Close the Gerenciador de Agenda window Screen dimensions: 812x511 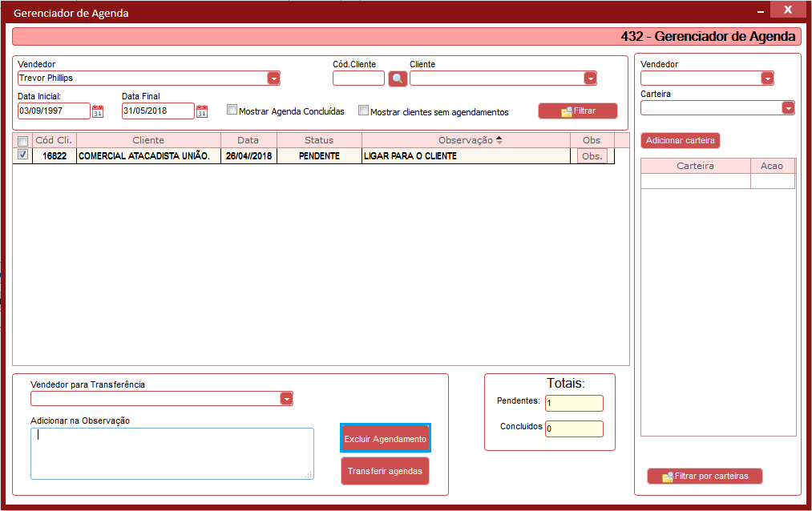click(788, 10)
